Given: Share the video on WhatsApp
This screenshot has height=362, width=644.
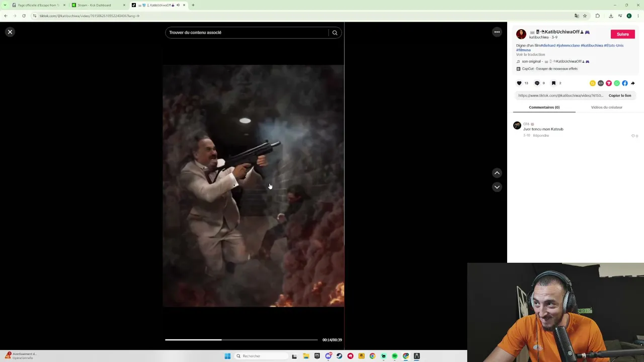Looking at the screenshot, I should [x=617, y=83].
